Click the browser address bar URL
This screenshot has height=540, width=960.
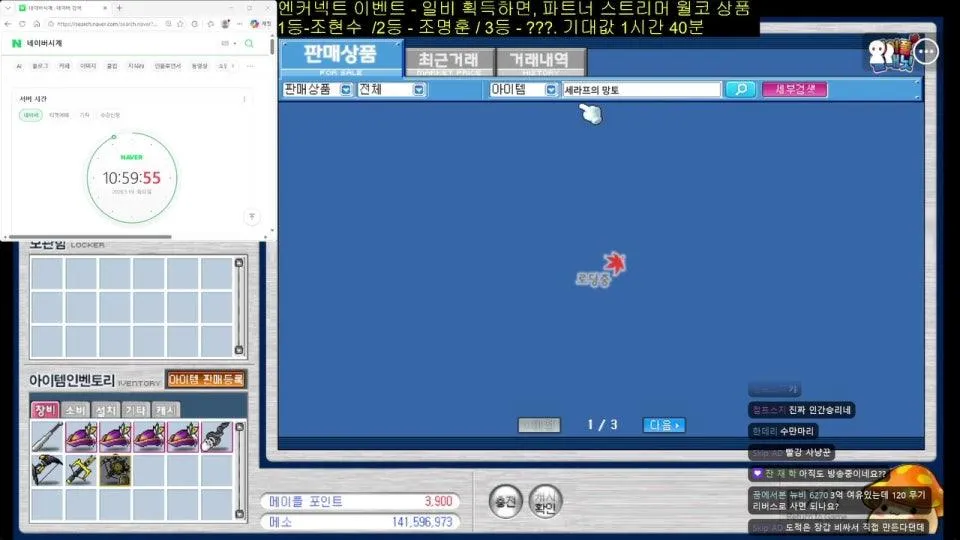pyautogui.click(x=108, y=24)
